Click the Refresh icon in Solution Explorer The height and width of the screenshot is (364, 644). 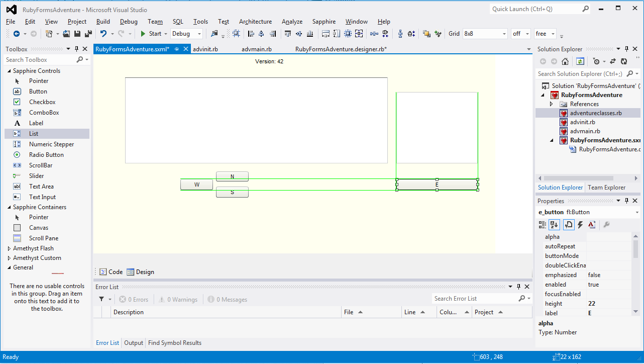click(624, 61)
